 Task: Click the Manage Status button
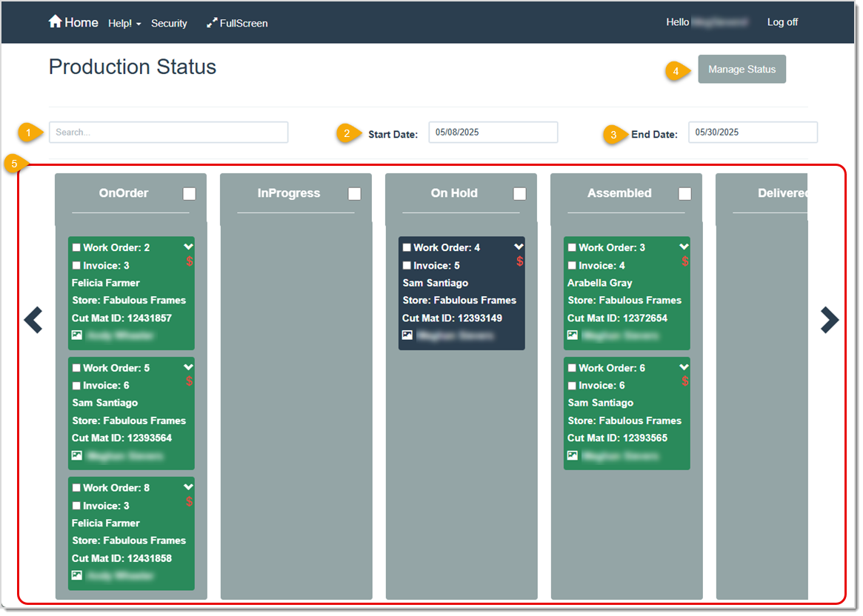point(742,69)
